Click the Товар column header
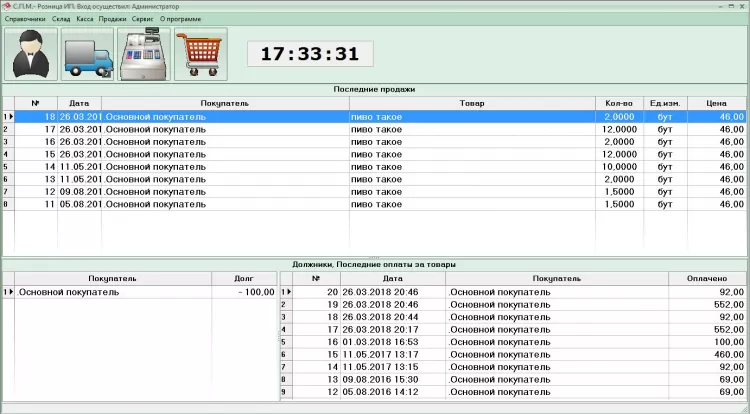 coord(472,103)
